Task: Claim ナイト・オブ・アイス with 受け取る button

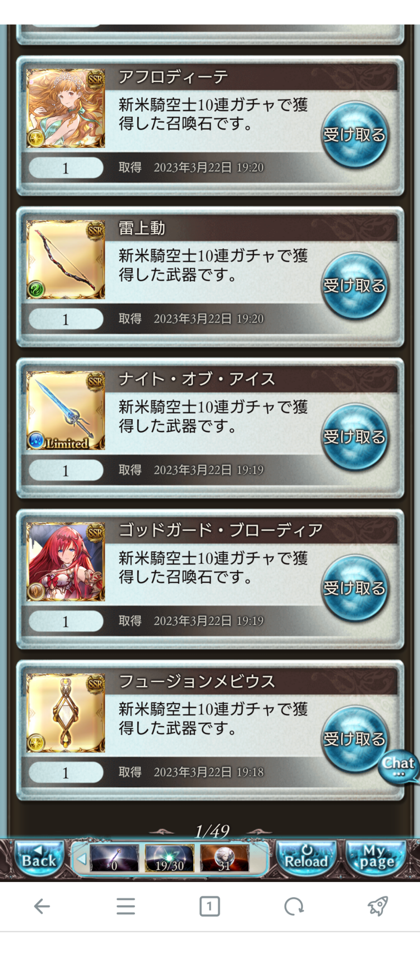Action: (354, 437)
